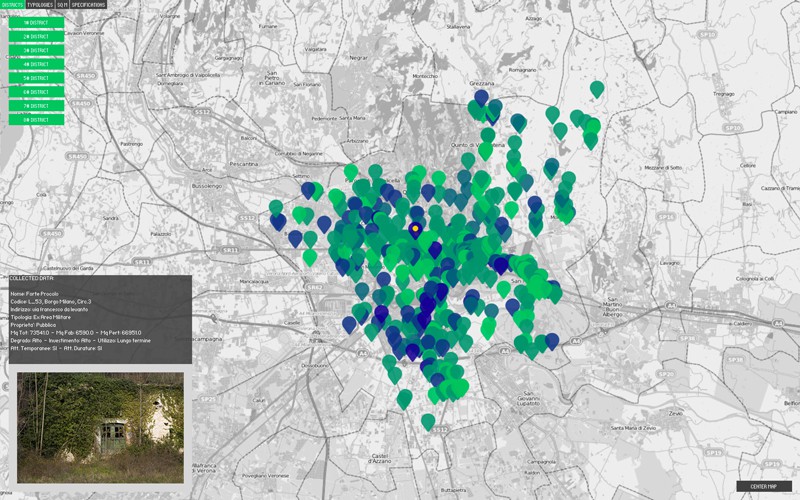Click the Bussolengo map label
Screen dimensions: 800x500
pos(207,186)
